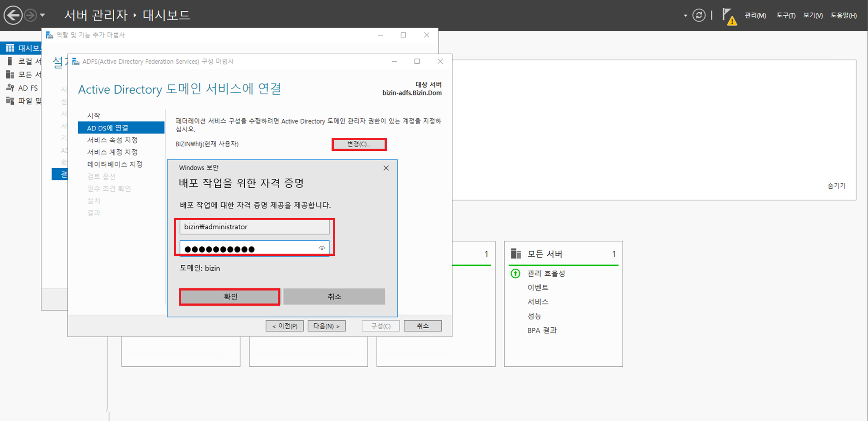
Task: Click the username field bizin\administrator
Action: [254, 227]
